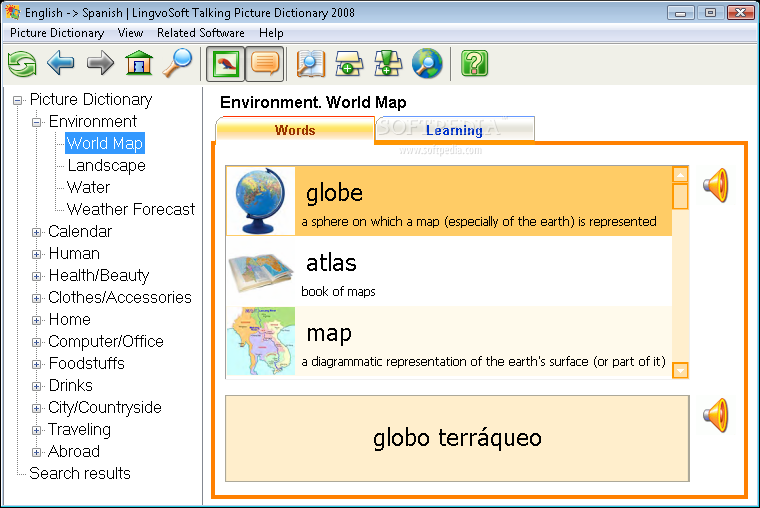Toggle the orange speech bubble button
The width and height of the screenshot is (760, 508).
265,64
